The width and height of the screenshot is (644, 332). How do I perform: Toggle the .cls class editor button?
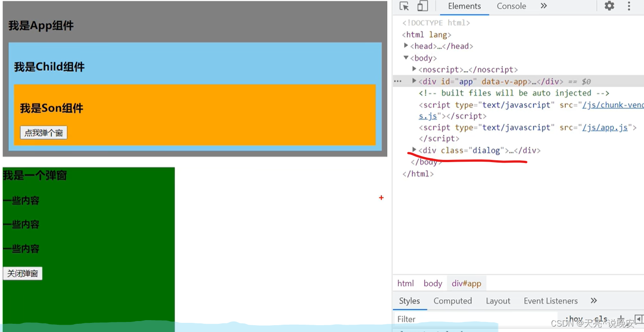[601, 319]
